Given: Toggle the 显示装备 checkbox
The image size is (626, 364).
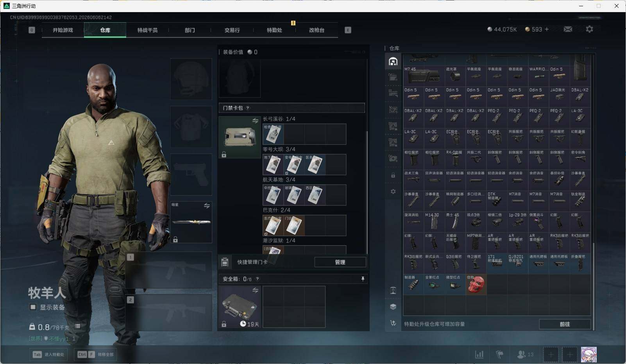Looking at the screenshot, I should click(x=33, y=307).
